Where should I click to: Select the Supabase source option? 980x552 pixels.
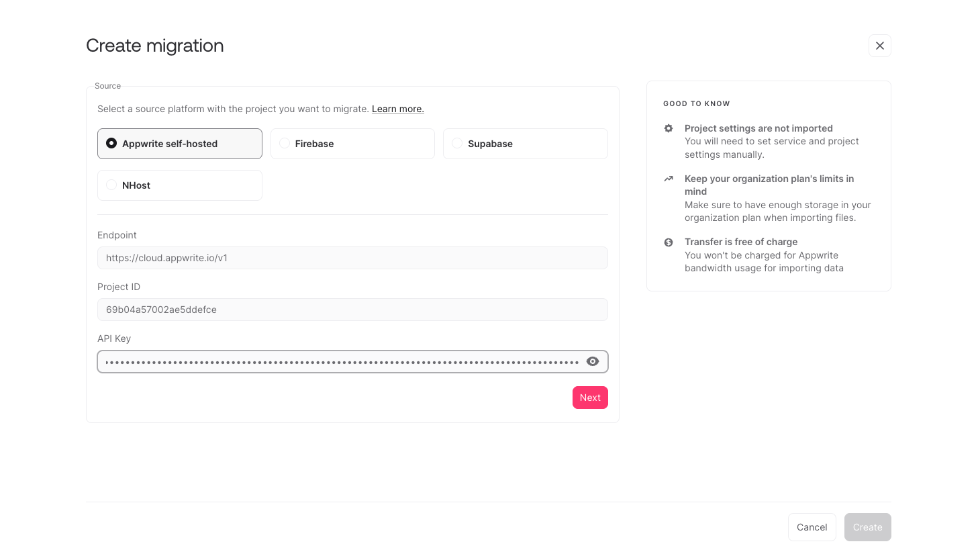[x=525, y=144]
